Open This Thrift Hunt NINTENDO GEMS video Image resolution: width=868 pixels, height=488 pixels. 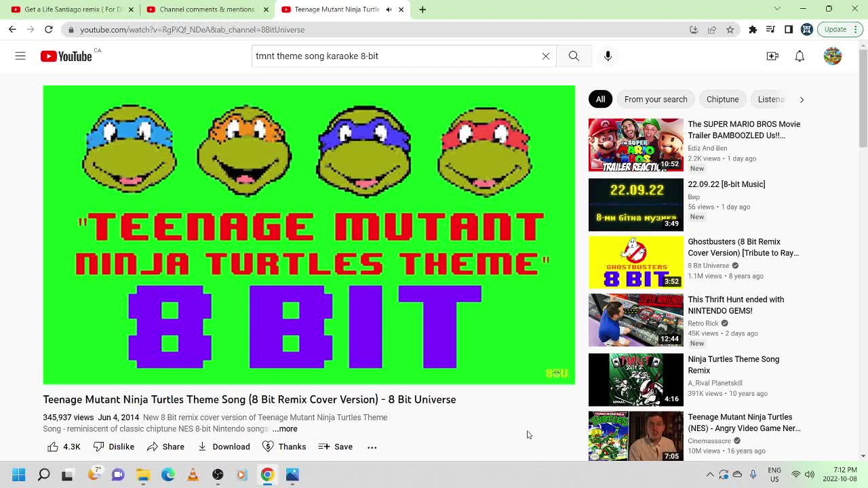point(736,305)
